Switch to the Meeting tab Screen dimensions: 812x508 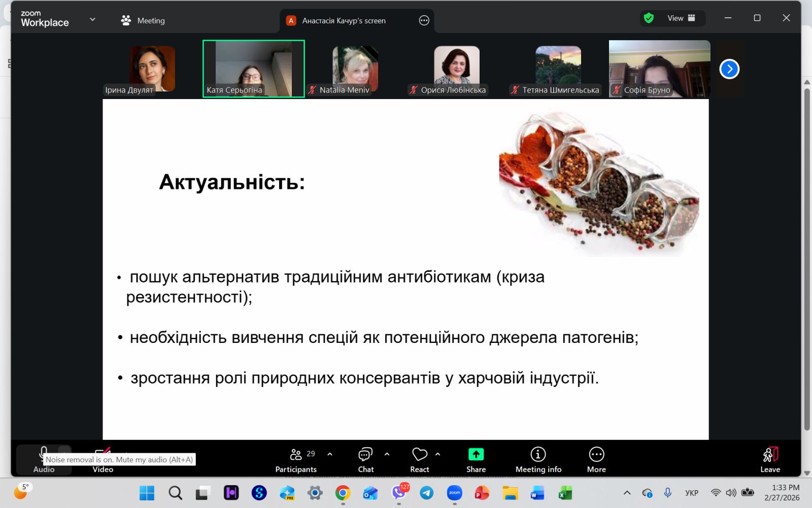point(143,20)
